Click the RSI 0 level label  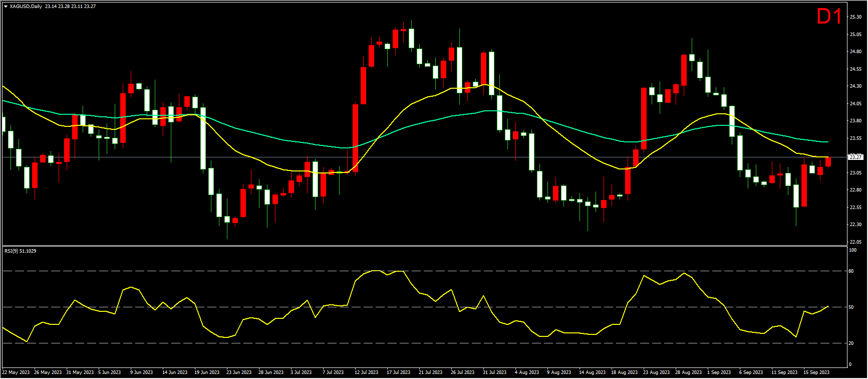[x=851, y=364]
